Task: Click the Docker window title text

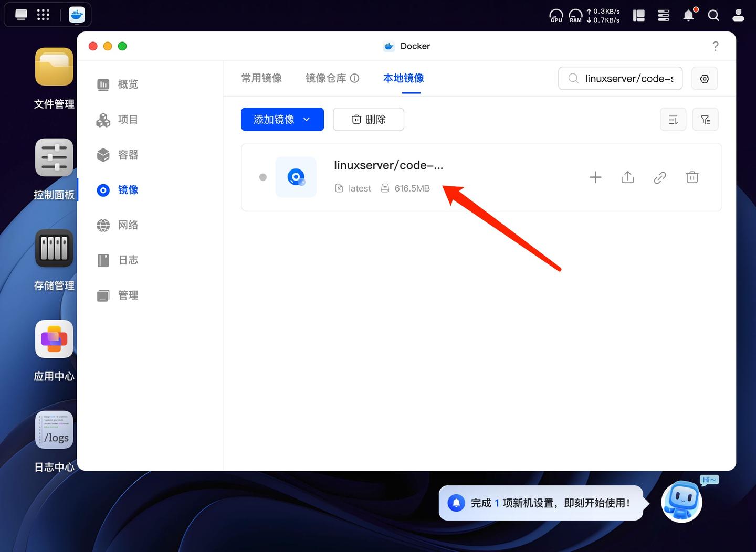Action: [x=415, y=46]
